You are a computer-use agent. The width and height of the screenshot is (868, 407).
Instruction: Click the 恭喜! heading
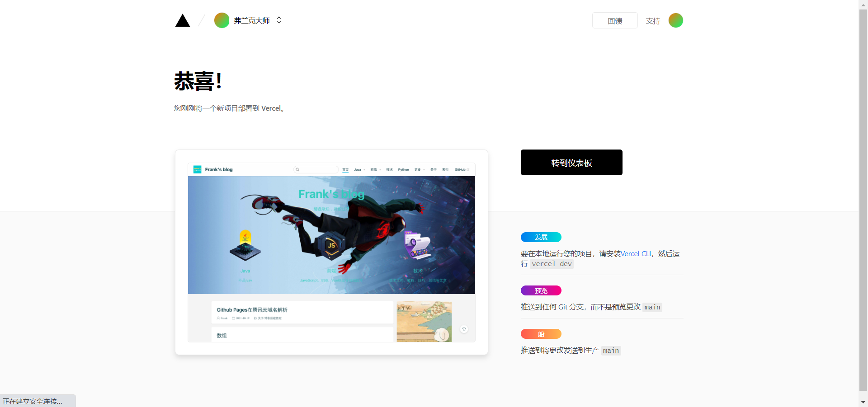[x=198, y=81]
